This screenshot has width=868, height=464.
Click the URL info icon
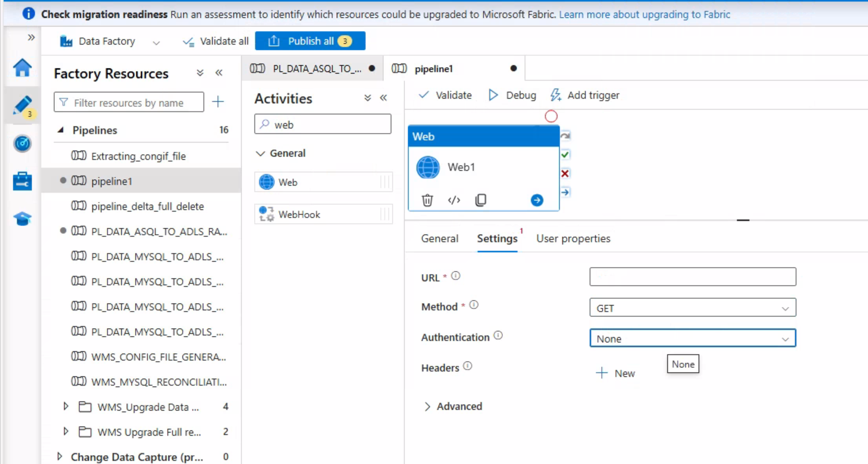point(456,276)
